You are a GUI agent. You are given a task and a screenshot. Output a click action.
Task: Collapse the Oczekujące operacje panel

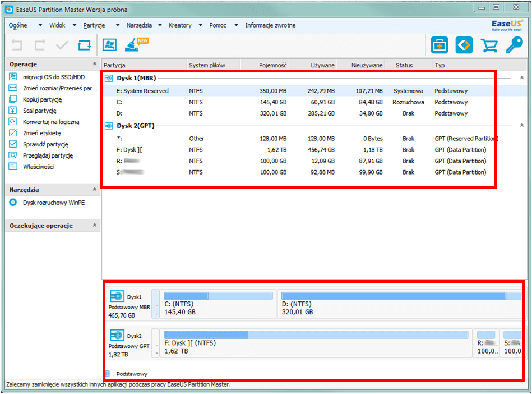click(x=95, y=226)
